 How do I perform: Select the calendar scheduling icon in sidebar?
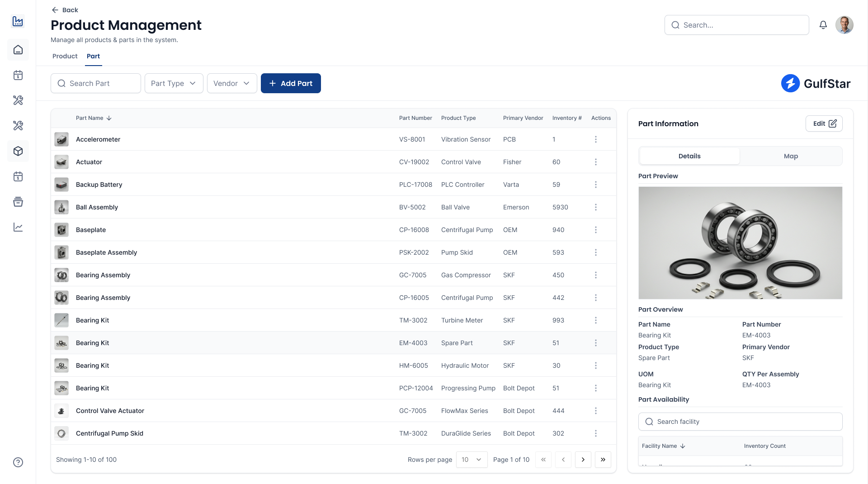(x=18, y=76)
